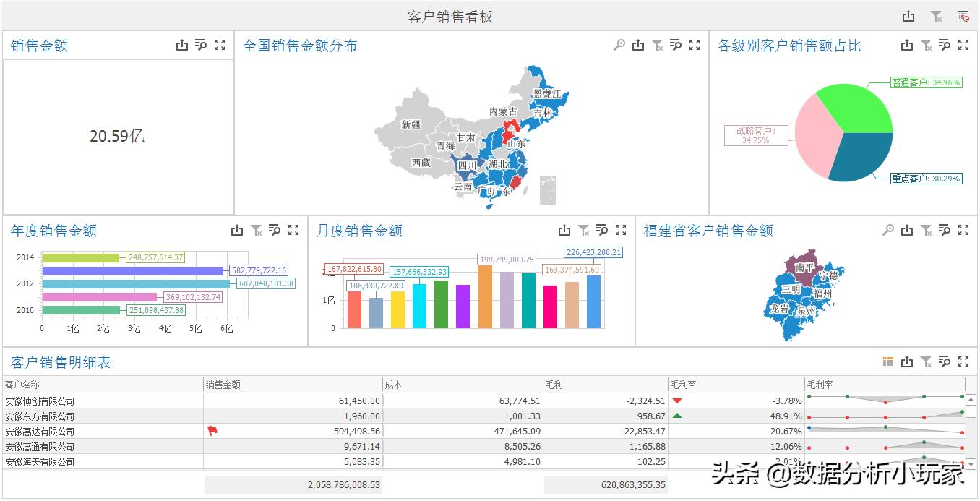The width and height of the screenshot is (980, 501).
Task: Clear the global filter in the dashboard header
Action: (935, 15)
